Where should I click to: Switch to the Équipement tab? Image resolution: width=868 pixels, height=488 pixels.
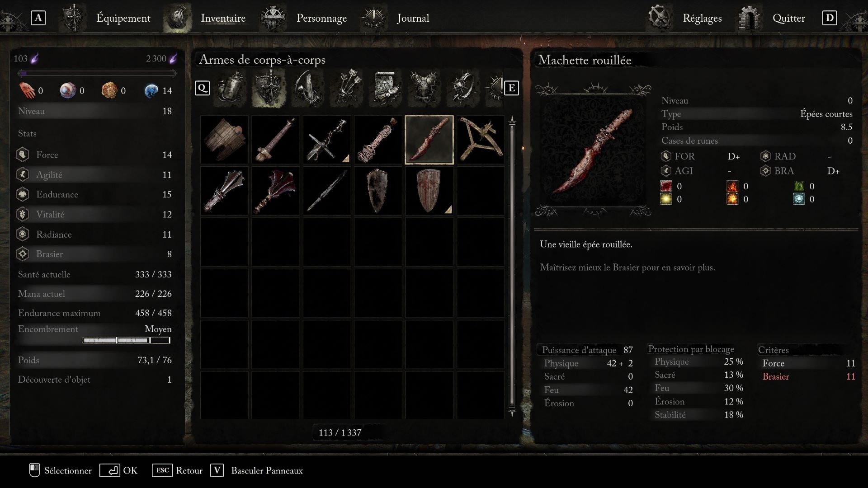point(123,18)
